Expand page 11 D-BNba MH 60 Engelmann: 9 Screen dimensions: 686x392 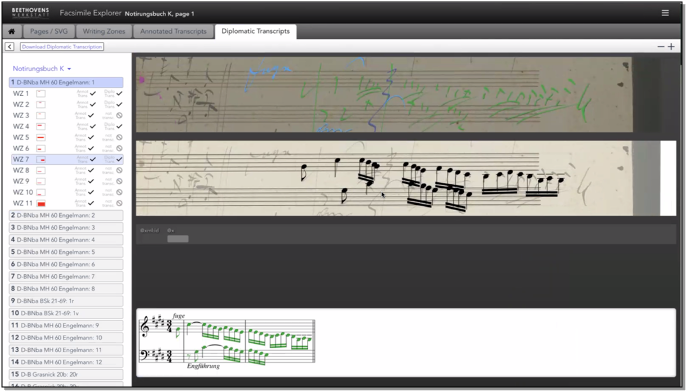(66, 326)
